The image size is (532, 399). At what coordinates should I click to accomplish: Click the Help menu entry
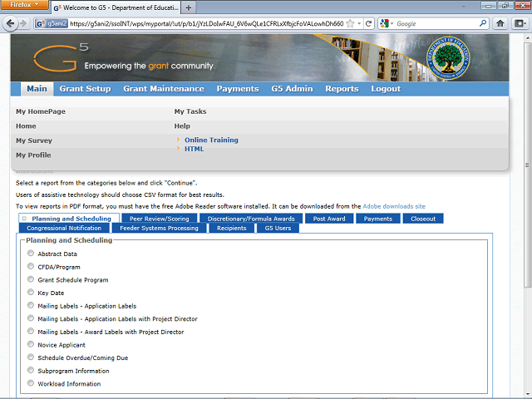[182, 126]
